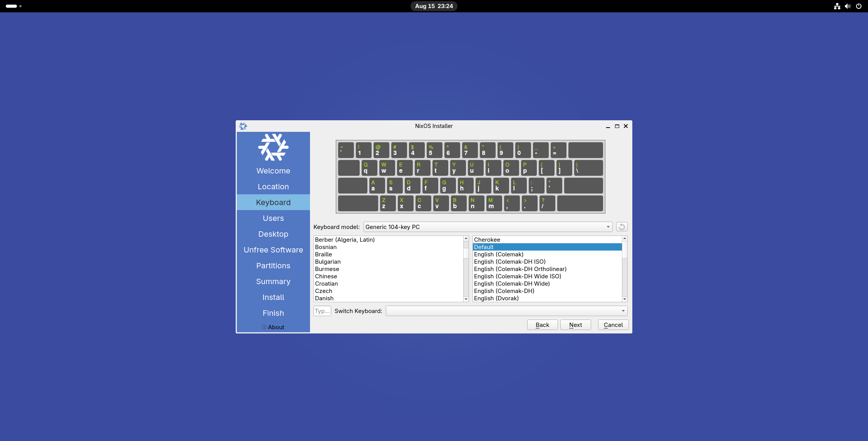Maximize the NixOS Installer window
Image resolution: width=868 pixels, height=441 pixels.
coord(617,126)
